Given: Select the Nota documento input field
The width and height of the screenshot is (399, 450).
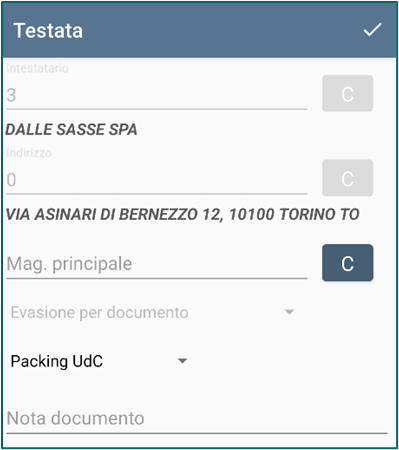Looking at the screenshot, I should click(x=197, y=418).
